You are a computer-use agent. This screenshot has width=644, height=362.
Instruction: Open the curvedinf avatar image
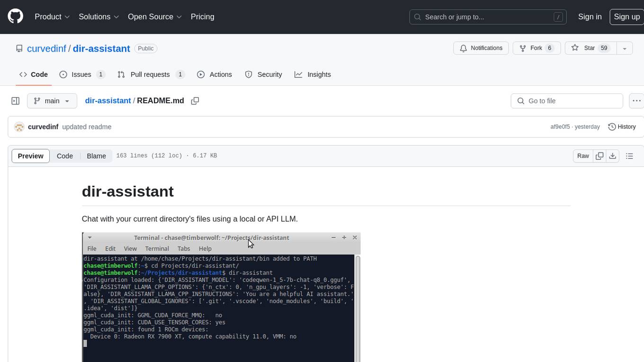pyautogui.click(x=19, y=127)
